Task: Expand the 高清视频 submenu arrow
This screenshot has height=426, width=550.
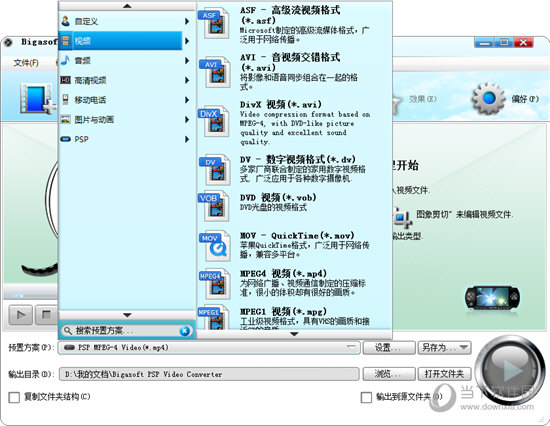Action: point(187,80)
